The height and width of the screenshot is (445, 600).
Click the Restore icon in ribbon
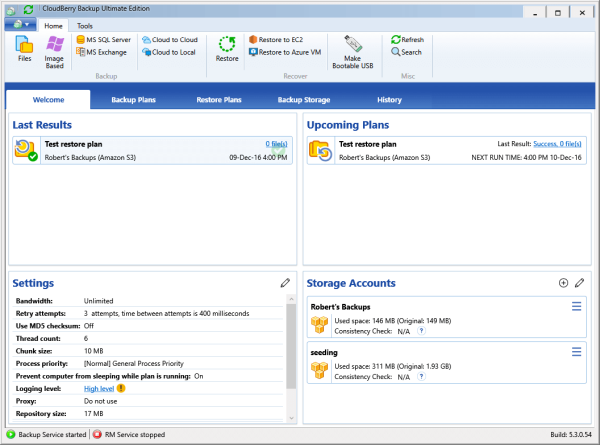click(x=227, y=48)
